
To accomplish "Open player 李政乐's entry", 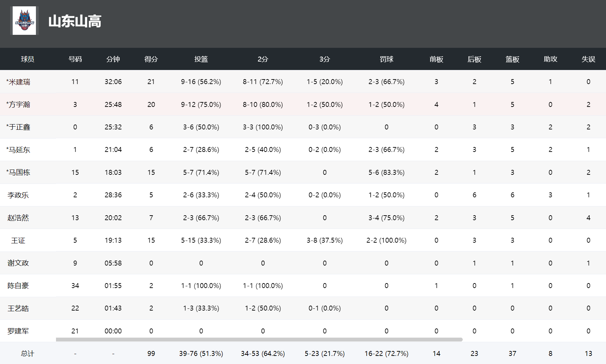I will pyautogui.click(x=18, y=195).
